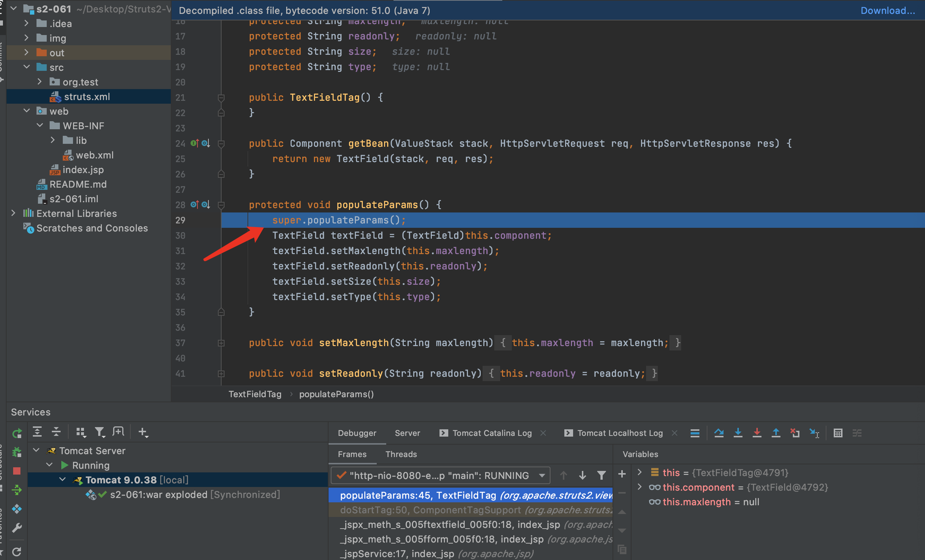Click the Add Service plus icon
The image size is (925, 560).
[143, 432]
